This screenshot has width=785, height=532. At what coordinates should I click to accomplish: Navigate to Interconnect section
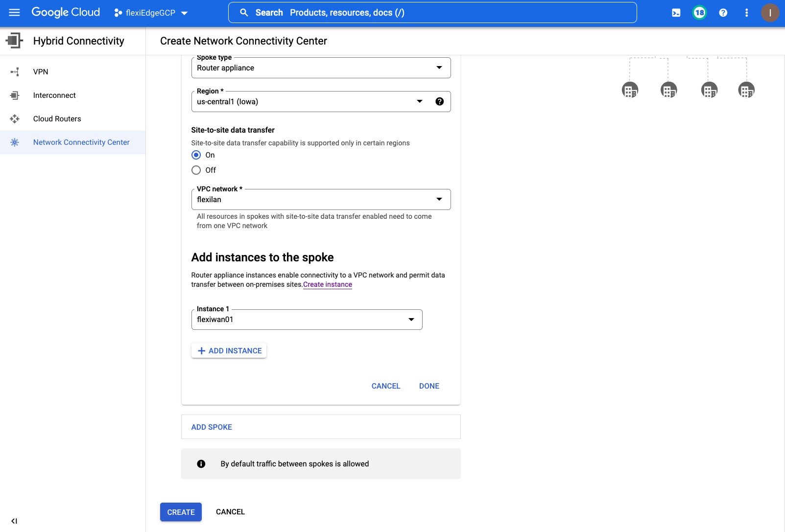(54, 95)
